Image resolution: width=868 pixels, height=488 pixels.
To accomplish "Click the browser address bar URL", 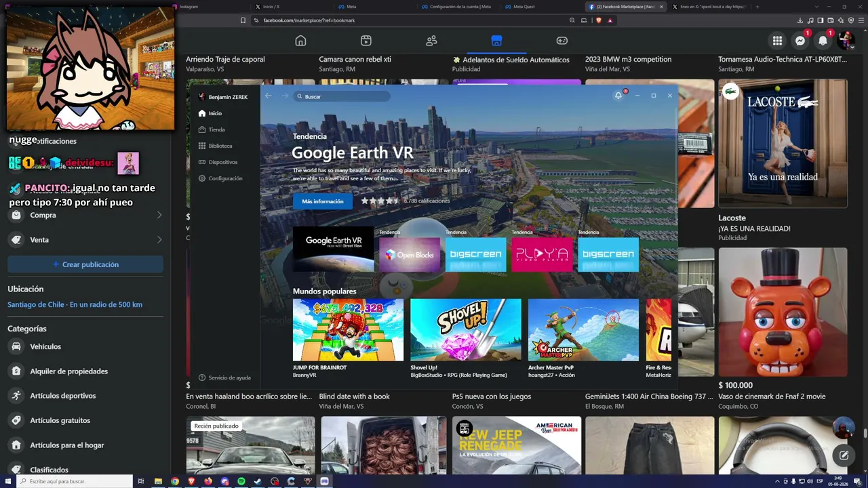I will (x=309, y=20).
